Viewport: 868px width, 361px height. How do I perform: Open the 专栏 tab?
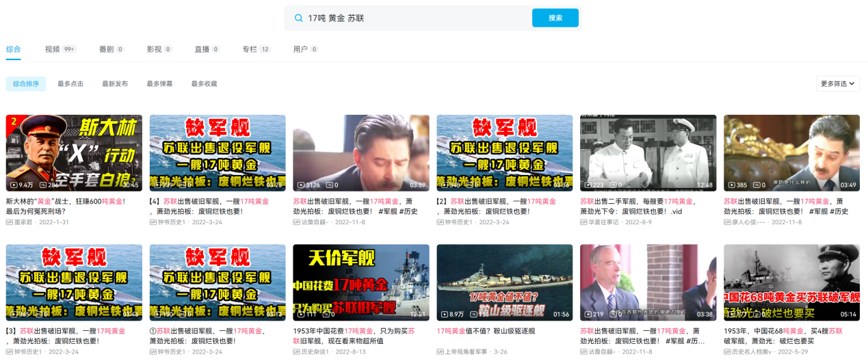click(x=257, y=49)
